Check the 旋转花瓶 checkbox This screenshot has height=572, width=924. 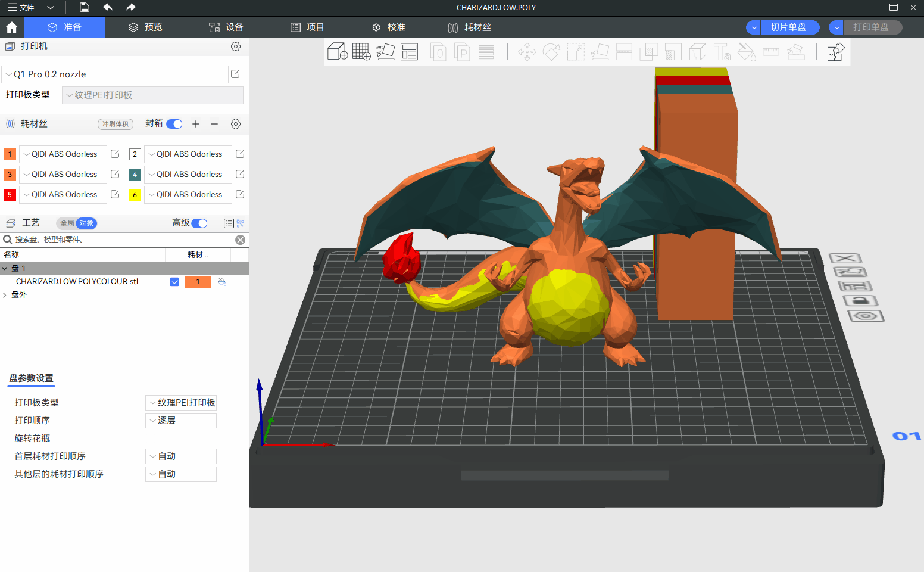pos(151,439)
